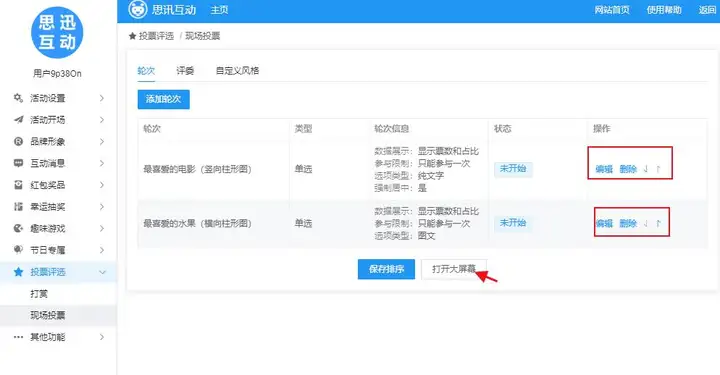Click the red envelope icon for 红包奖品
Screen dimensions: 720x375
click(18, 185)
